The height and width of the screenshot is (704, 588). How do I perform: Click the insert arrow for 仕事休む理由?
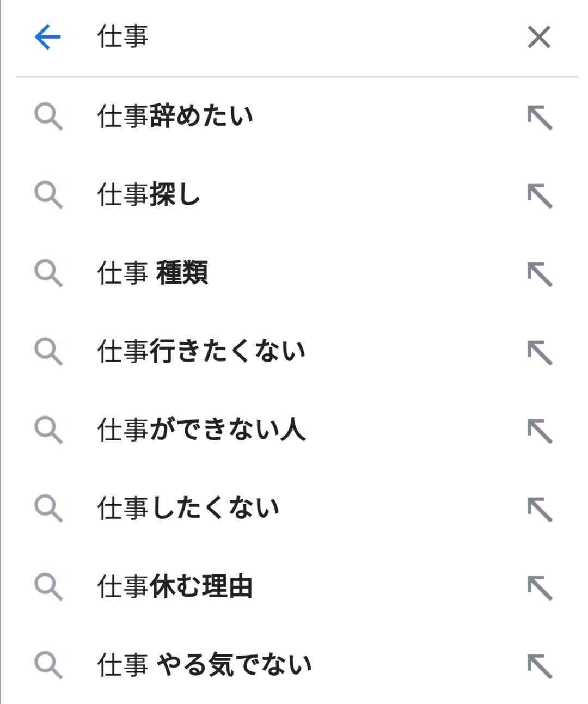coord(540,587)
